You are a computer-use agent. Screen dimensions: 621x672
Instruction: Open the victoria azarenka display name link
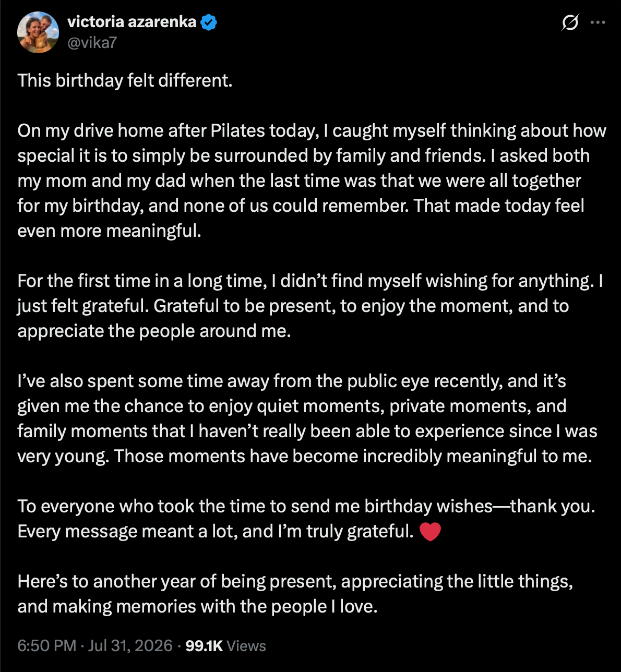pos(132,22)
